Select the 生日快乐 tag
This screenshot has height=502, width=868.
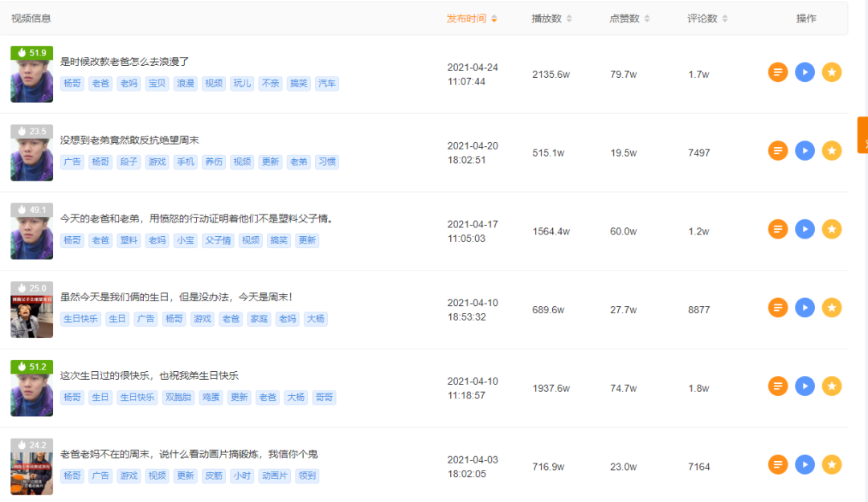pos(80,318)
